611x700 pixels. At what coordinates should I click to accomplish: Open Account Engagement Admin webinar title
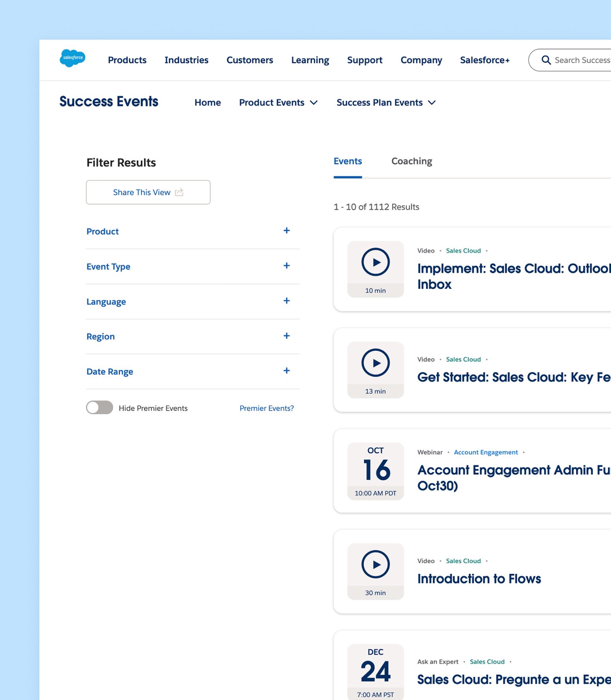coord(514,478)
